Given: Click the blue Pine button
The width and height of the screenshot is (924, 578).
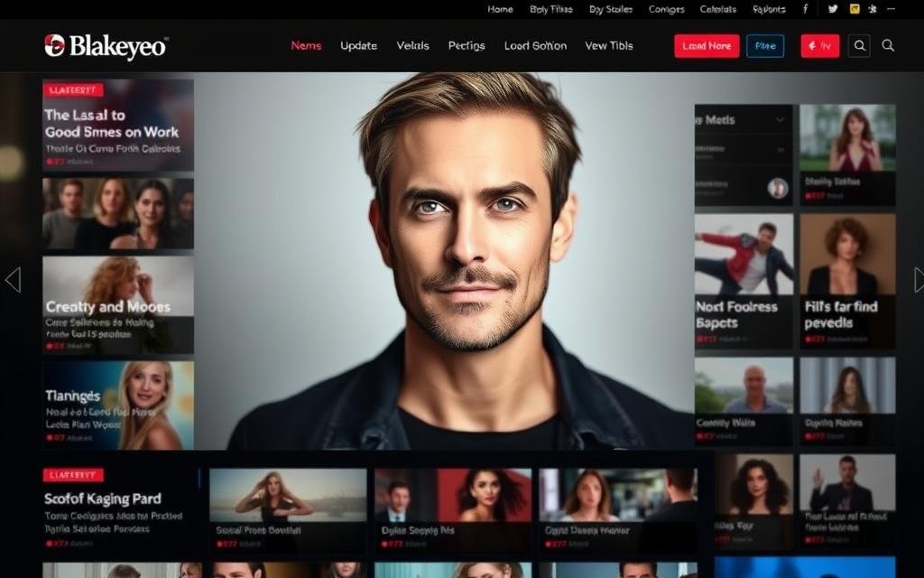Looking at the screenshot, I should click(765, 45).
